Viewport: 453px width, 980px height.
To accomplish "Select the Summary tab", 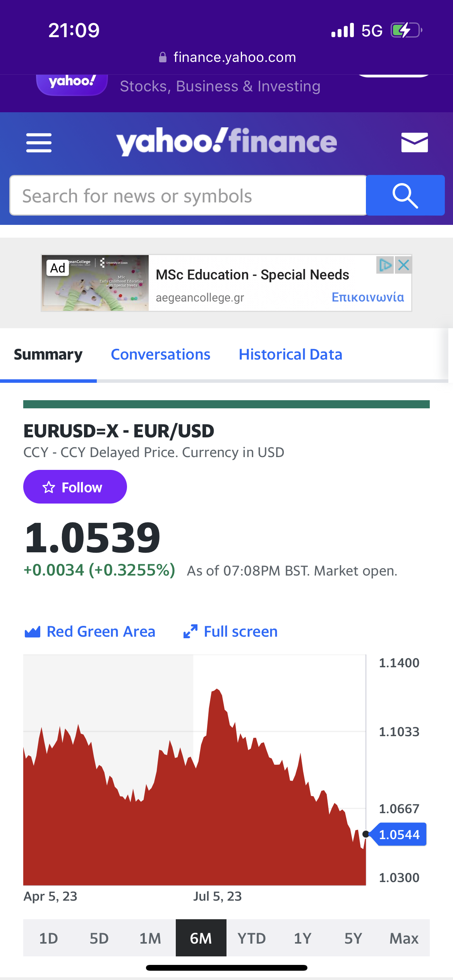I will pos(48,355).
